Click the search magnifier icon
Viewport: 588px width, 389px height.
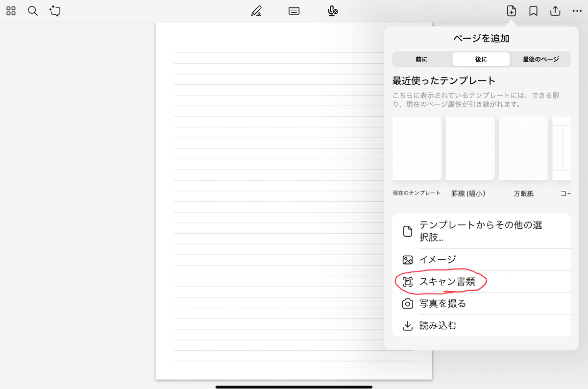[x=33, y=11]
